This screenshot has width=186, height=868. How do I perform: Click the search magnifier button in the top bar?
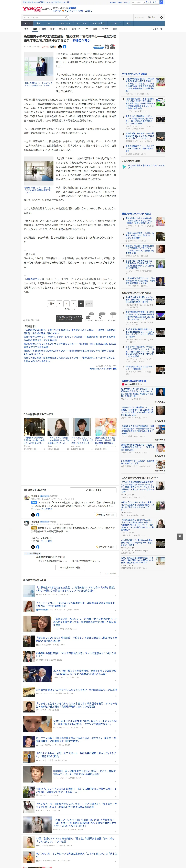(162, 2)
